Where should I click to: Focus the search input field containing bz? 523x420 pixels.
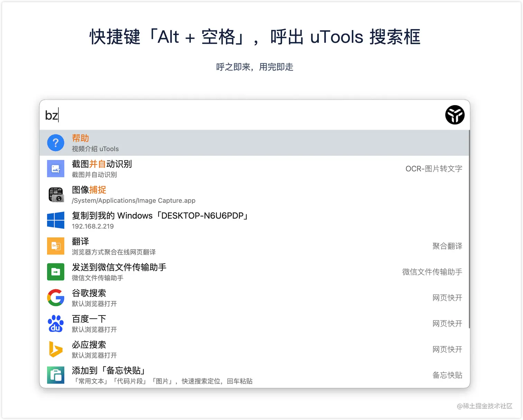pos(242,115)
